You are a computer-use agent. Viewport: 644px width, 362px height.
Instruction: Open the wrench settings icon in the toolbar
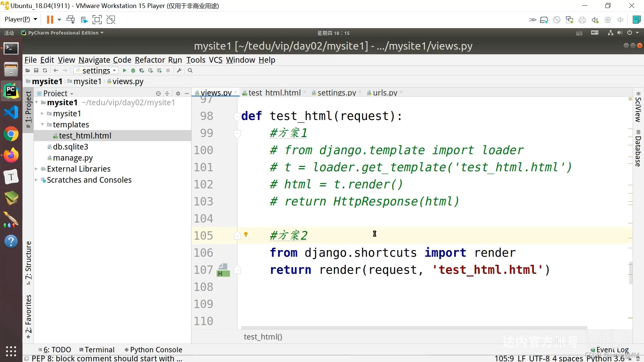[179, 71]
